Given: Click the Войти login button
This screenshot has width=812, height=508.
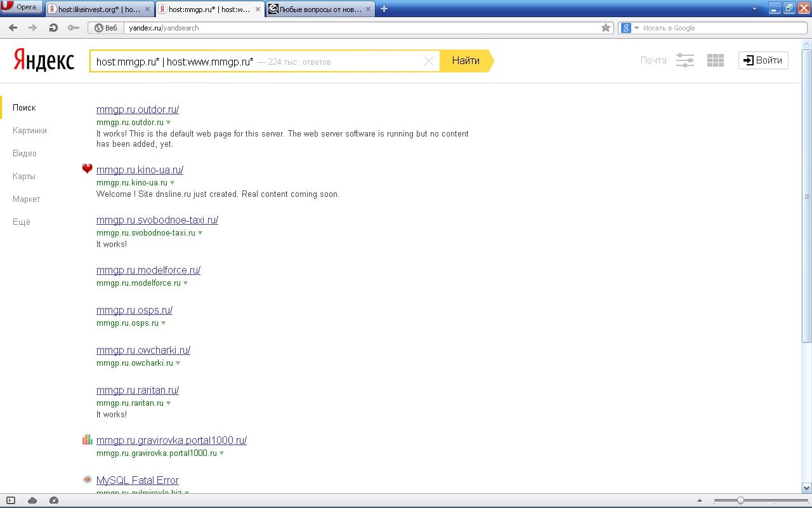Looking at the screenshot, I should click(x=763, y=60).
